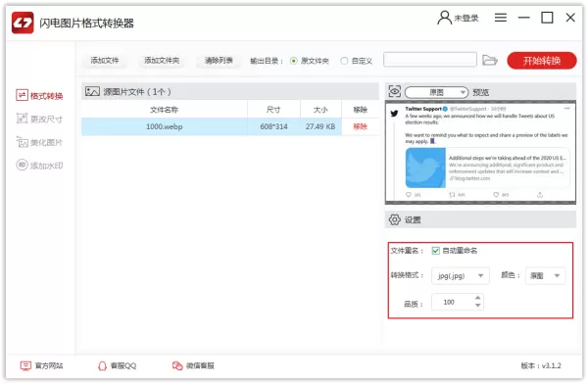Click the 尺寸 column header
The image size is (588, 384).
(x=273, y=110)
